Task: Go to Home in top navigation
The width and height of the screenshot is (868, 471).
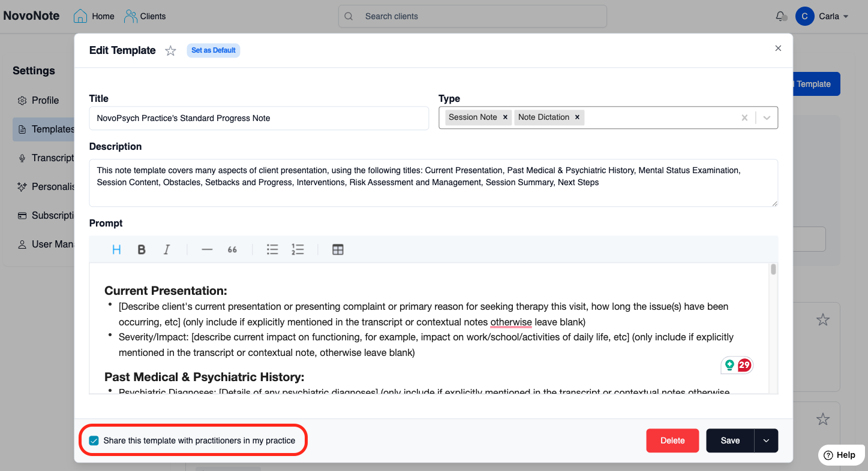Action: (x=94, y=16)
